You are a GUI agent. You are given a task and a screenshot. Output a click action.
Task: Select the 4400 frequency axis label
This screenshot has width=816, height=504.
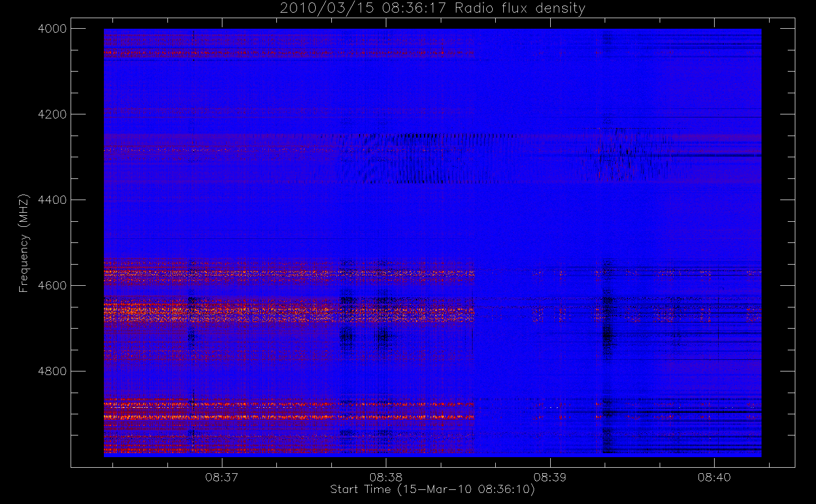point(52,200)
